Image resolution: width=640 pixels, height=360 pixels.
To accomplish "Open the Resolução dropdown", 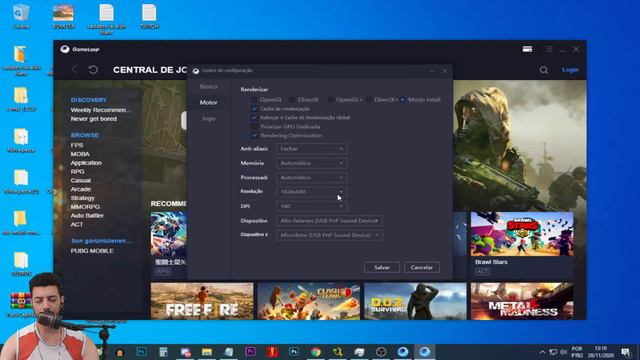I will (x=312, y=191).
